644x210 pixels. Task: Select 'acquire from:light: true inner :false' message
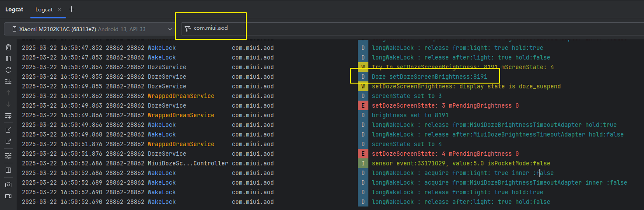462,173
